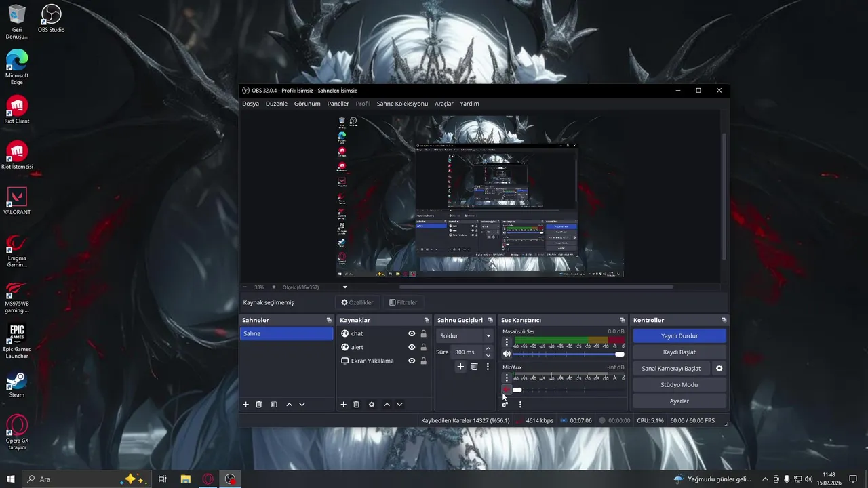Click the preview horizontal scrollbar
Image resolution: width=868 pixels, height=488 pixels.
pos(536,287)
